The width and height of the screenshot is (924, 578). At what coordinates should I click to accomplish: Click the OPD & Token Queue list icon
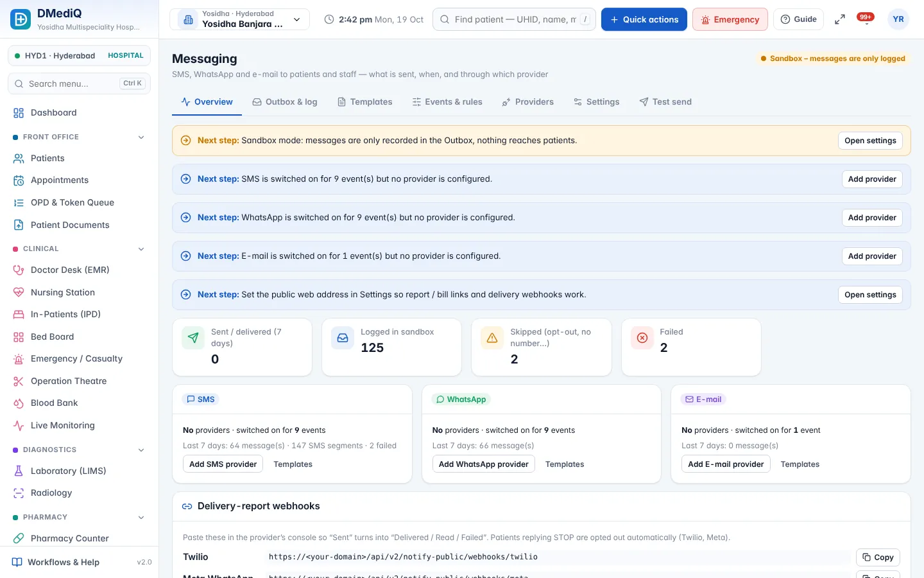[19, 203]
